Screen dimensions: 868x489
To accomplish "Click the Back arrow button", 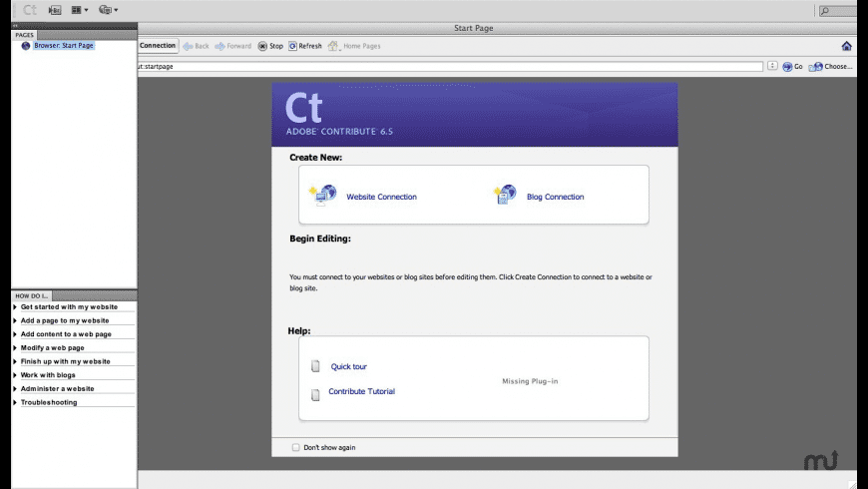I will point(196,46).
